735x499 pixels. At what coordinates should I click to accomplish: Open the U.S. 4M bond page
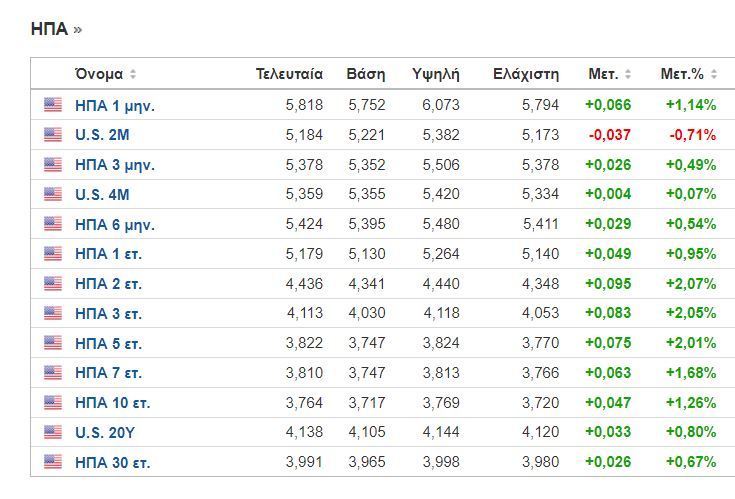(x=102, y=194)
